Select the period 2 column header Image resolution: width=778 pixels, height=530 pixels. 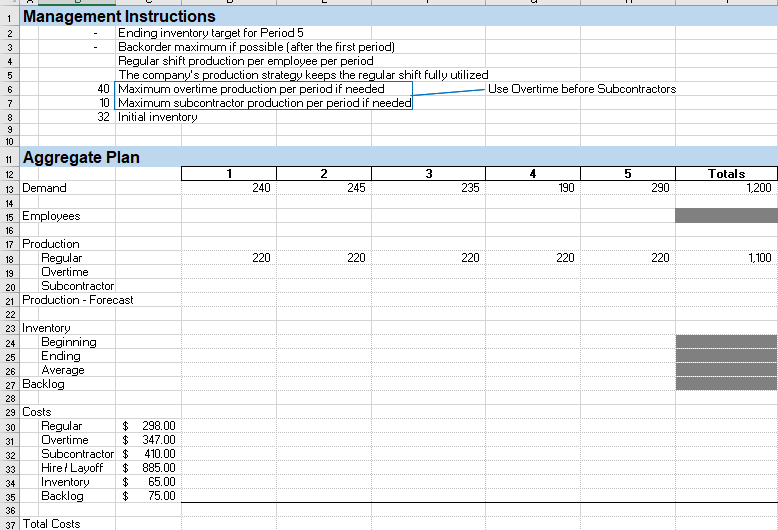(324, 174)
